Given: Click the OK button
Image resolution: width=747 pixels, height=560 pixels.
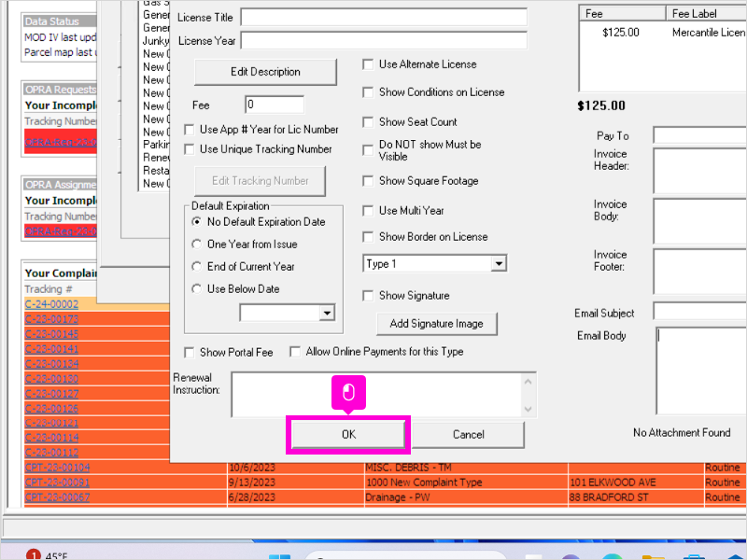Looking at the screenshot, I should (348, 434).
